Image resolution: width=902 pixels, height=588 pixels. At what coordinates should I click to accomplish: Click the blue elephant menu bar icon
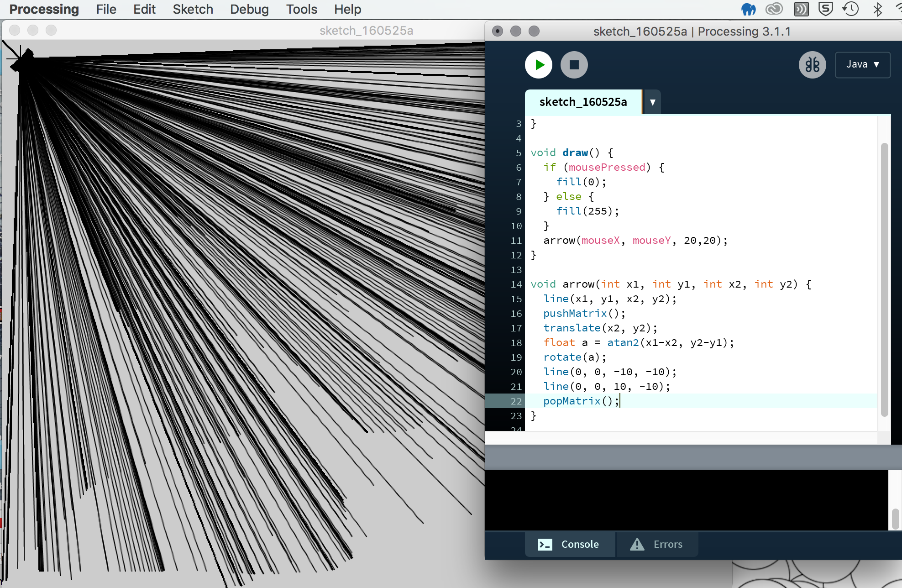tap(749, 9)
